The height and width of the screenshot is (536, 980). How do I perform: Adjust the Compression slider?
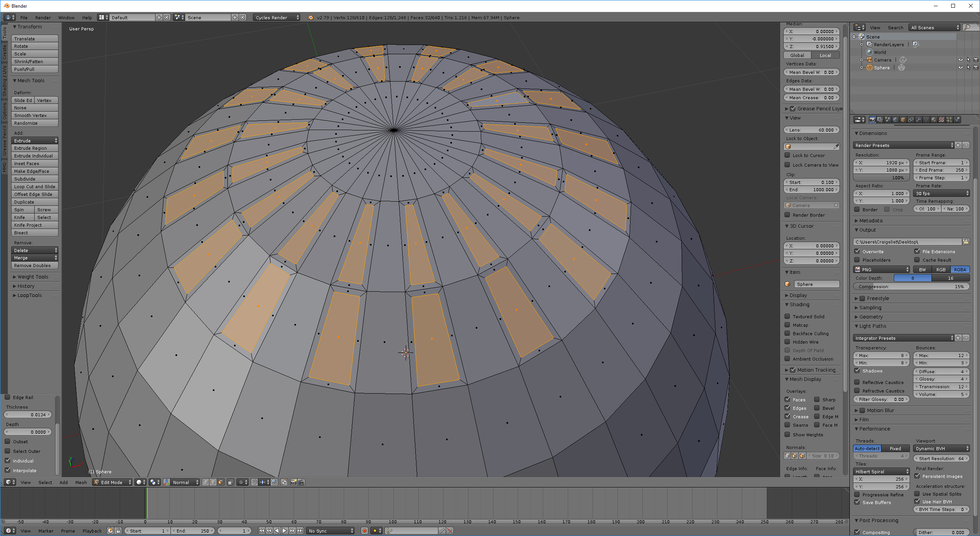(911, 286)
